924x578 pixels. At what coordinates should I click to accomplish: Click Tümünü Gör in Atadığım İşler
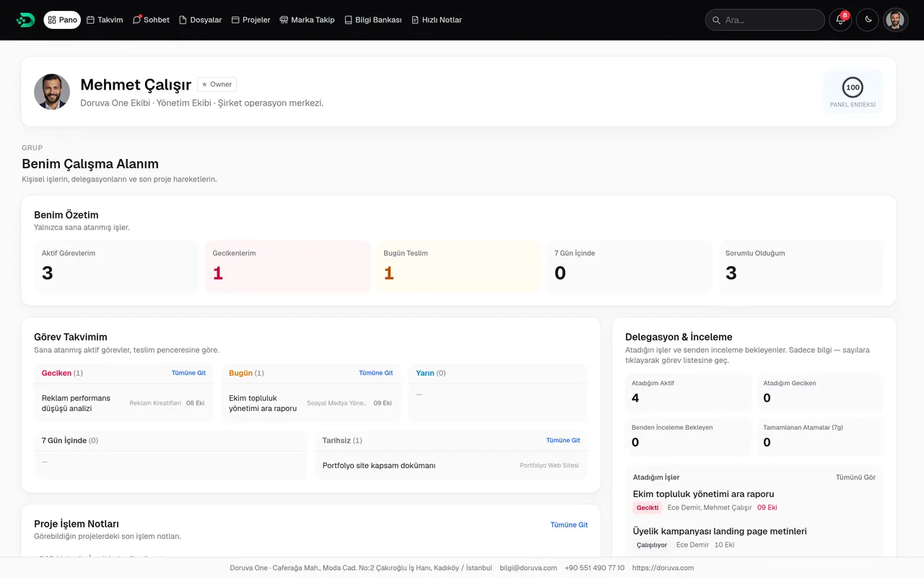(x=855, y=478)
